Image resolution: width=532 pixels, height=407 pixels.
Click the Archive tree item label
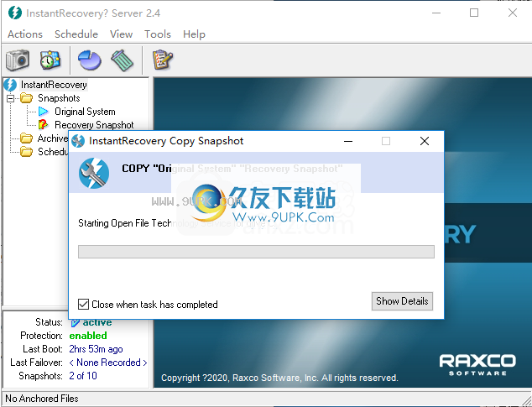tap(53, 138)
